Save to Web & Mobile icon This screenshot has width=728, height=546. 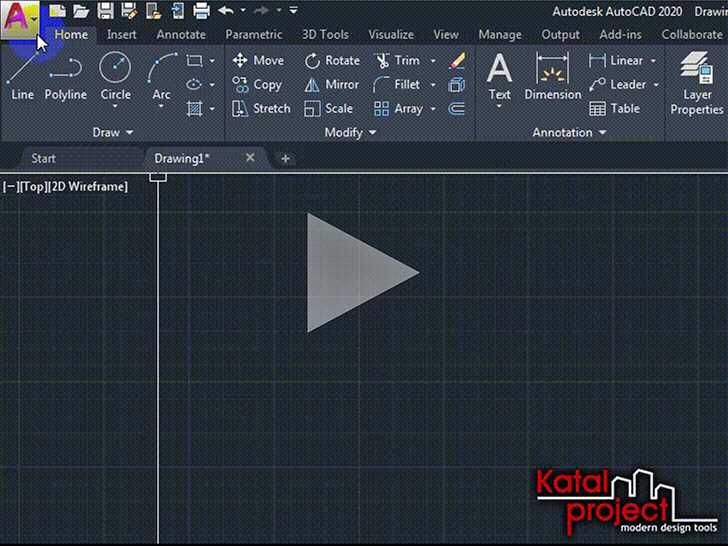(x=178, y=11)
